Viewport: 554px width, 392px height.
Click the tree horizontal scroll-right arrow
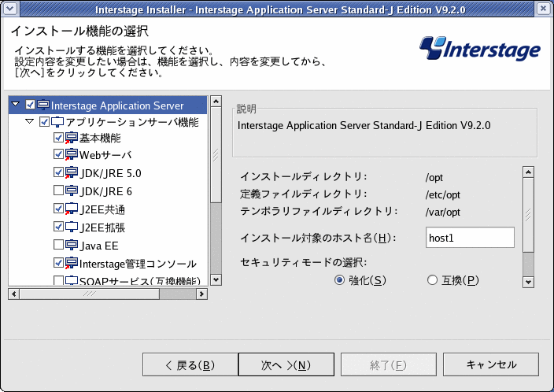point(201,294)
